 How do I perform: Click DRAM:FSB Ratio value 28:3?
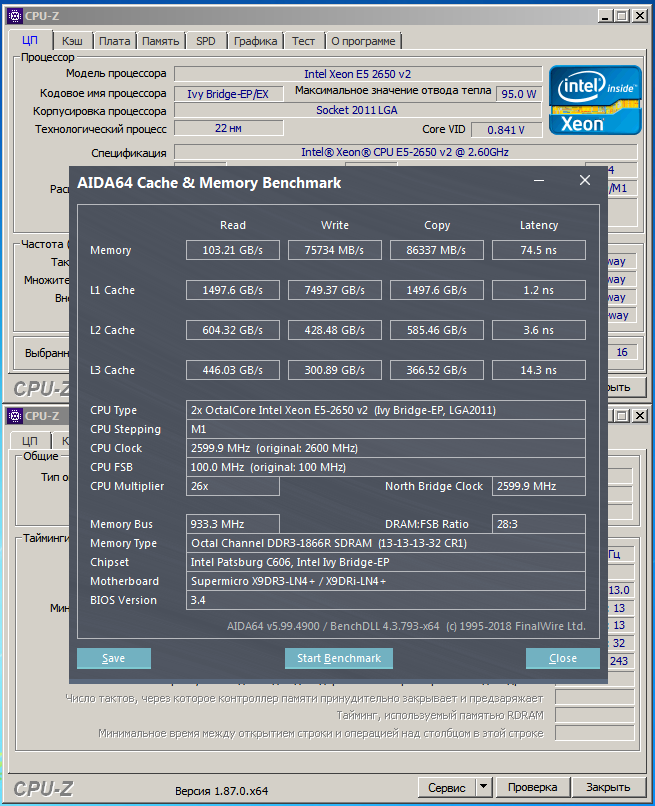coord(538,524)
